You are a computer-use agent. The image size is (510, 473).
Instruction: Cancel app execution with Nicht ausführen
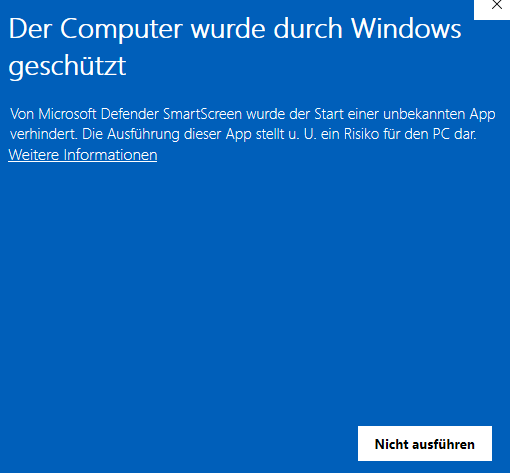click(x=425, y=444)
